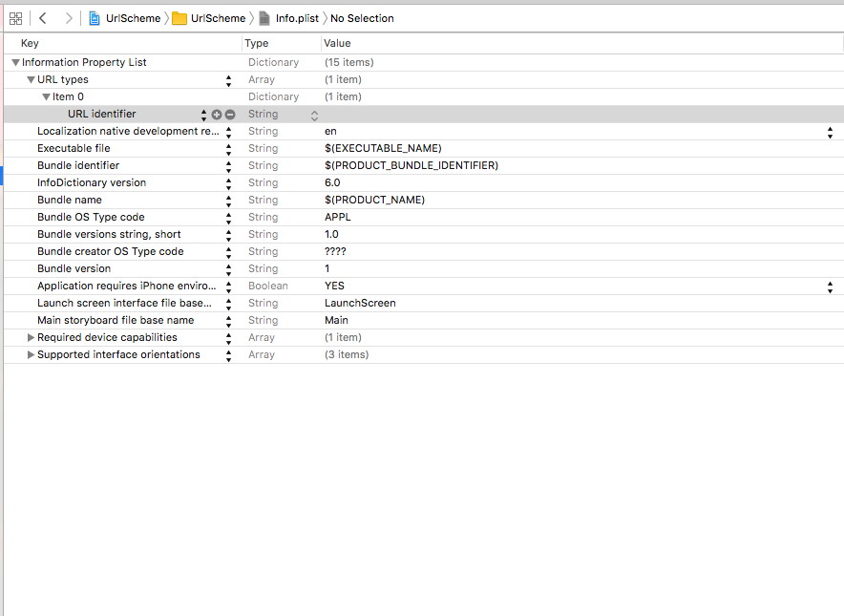Open key chooser for URL types
Screen dimensions: 844x616
229,81
